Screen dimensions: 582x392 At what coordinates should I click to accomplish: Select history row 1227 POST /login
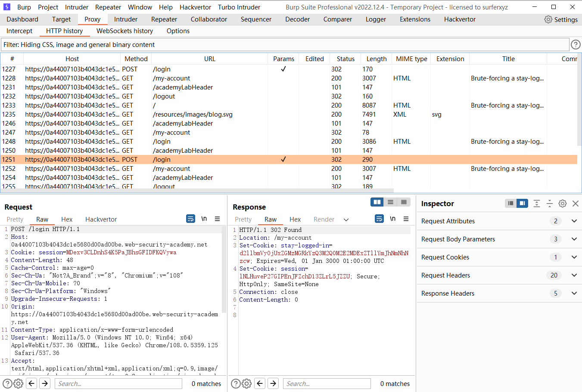point(289,69)
